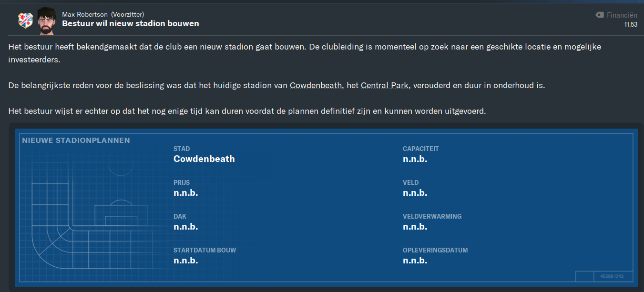Select the Opleveringsdatum value
644x292 pixels.
(415, 261)
